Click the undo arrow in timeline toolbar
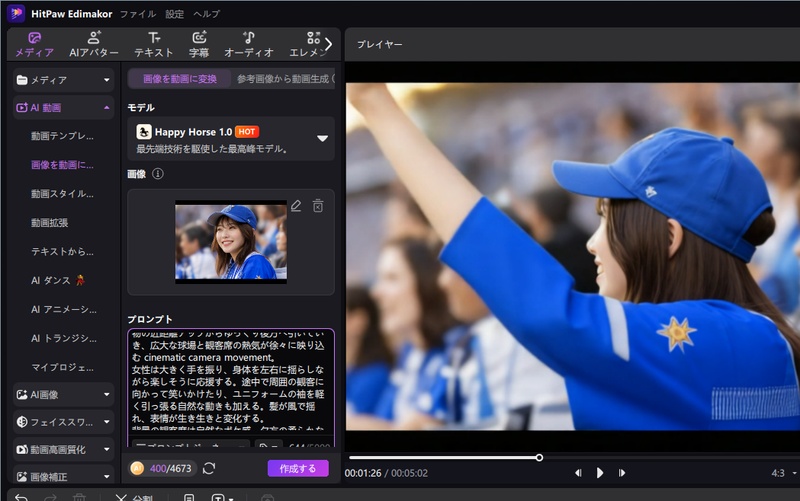Viewport: 800px width, 501px height. click(x=21, y=497)
